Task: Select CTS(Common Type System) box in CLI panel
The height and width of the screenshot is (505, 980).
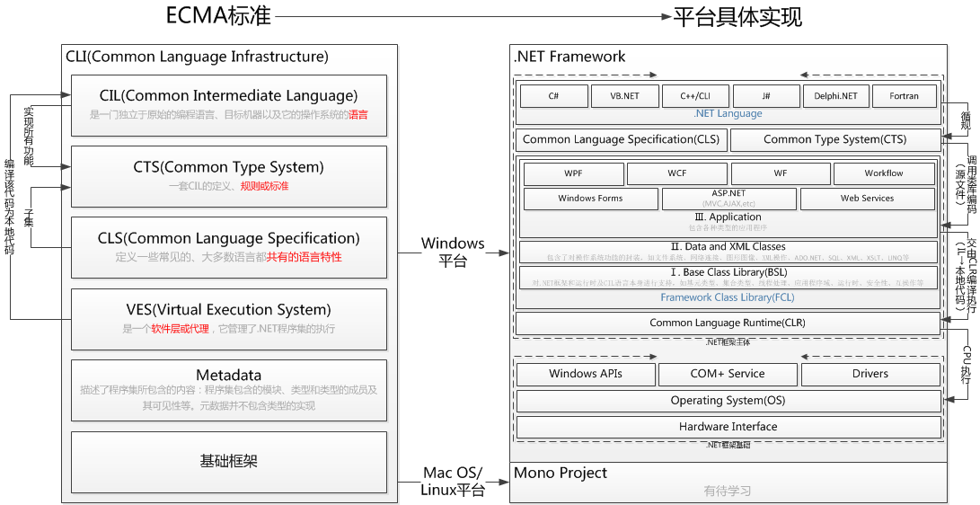Action: coord(229,176)
